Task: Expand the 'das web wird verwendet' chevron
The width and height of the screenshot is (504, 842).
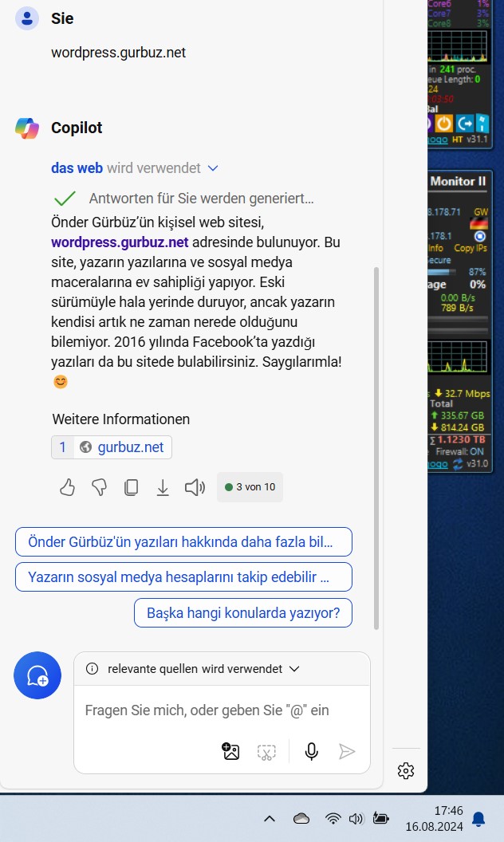Action: 213,168
